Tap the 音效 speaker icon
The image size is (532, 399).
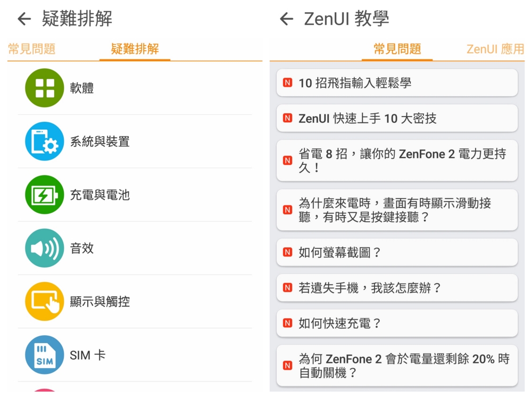point(44,248)
